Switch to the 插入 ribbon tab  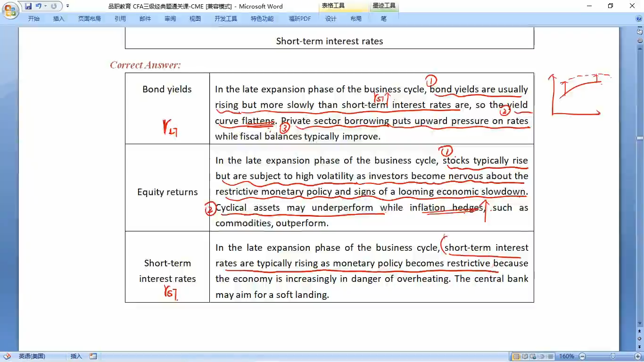click(58, 19)
